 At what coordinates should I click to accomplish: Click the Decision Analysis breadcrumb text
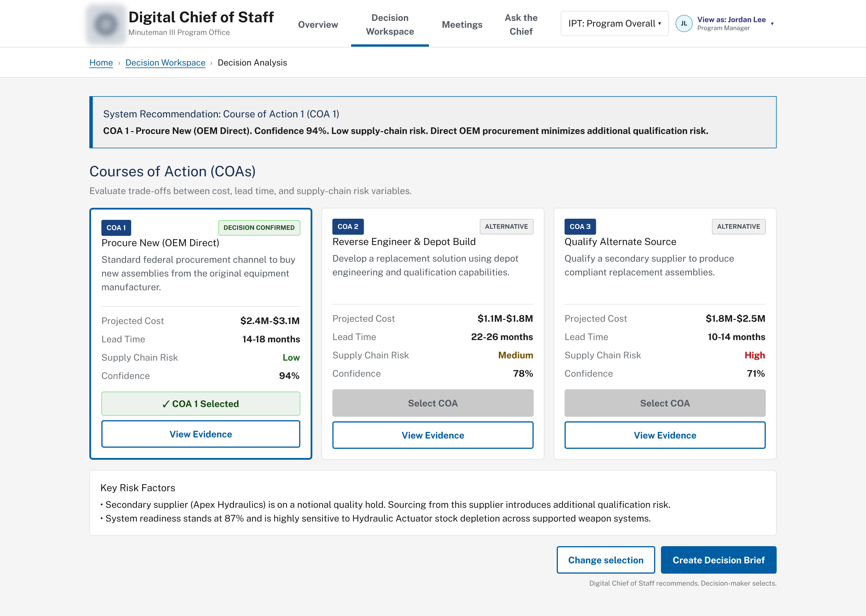252,63
